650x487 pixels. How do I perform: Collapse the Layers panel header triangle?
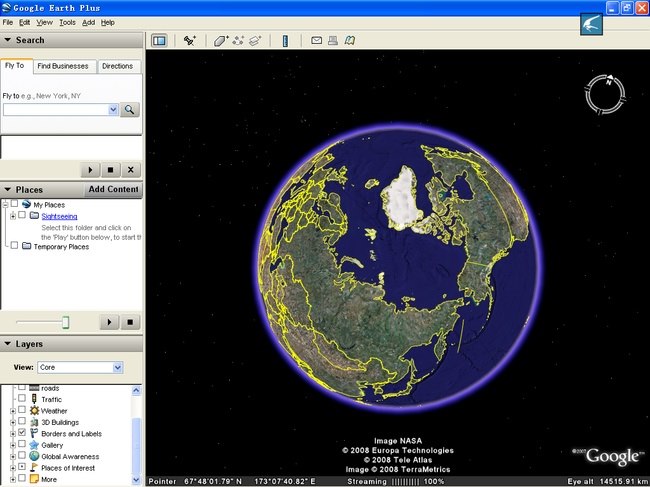[7, 344]
